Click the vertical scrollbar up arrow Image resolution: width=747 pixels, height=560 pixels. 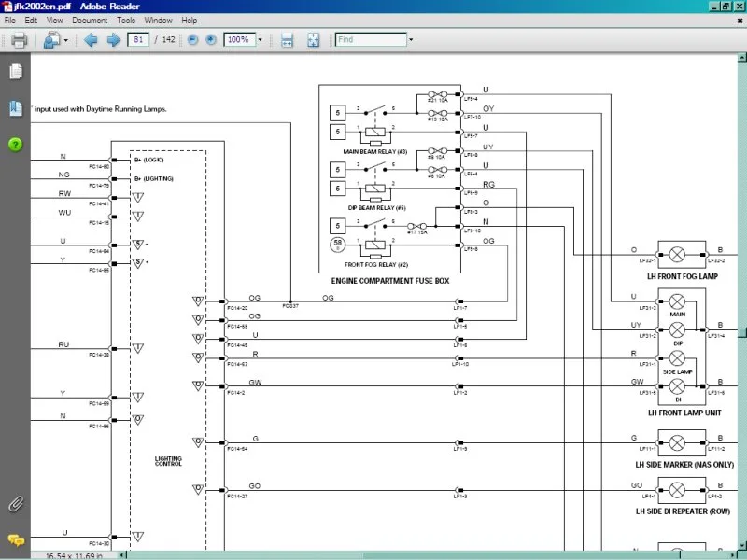(741, 57)
